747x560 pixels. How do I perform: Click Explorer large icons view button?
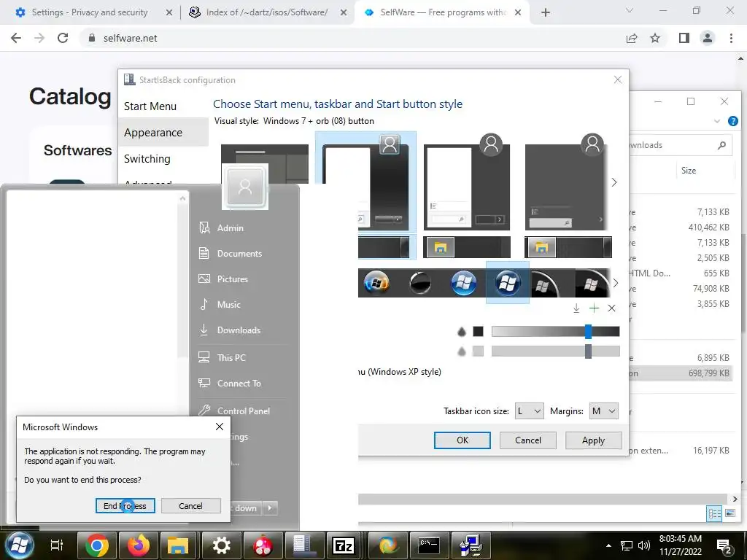point(730,513)
